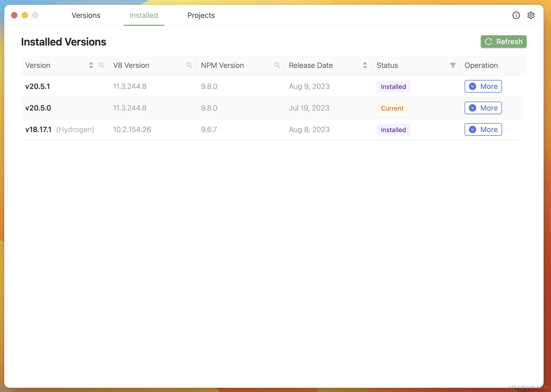Click the Release Date column header
Viewport: 551px width, 392px height.
pos(311,65)
